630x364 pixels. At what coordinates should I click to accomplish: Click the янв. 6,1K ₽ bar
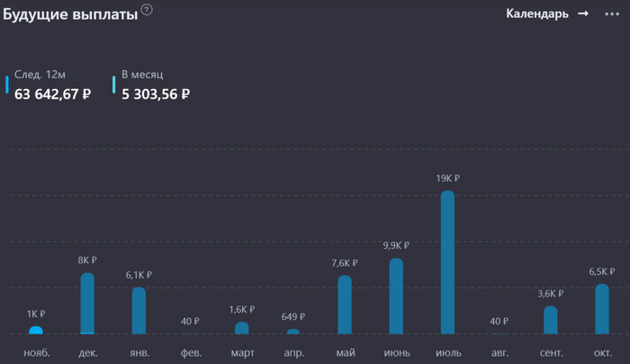point(139,310)
